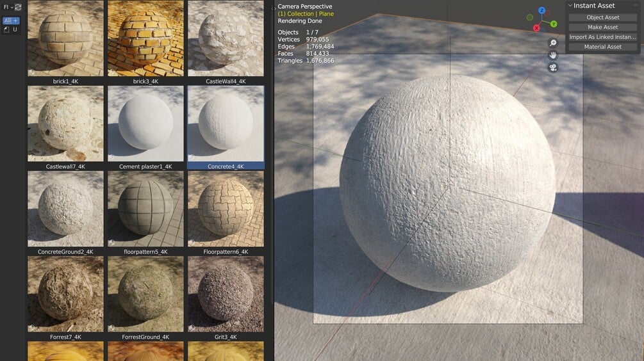
Task: Click the Rendering Done status text
Action: point(300,21)
